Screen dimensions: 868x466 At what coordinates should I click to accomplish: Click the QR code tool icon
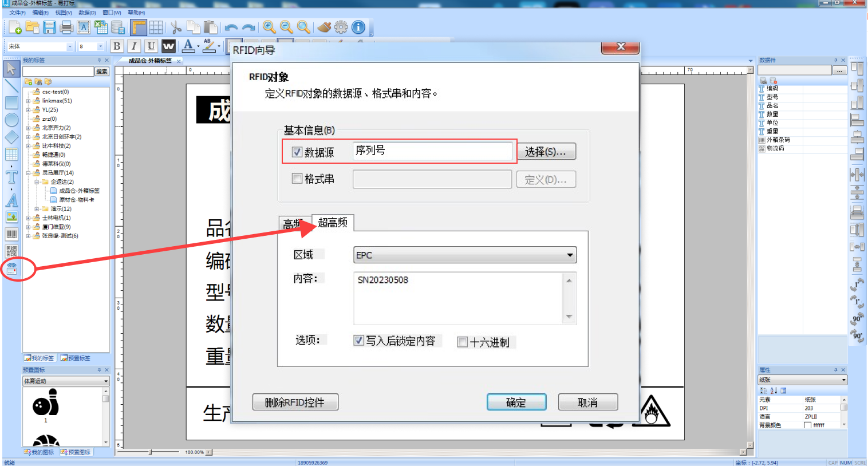coord(11,251)
